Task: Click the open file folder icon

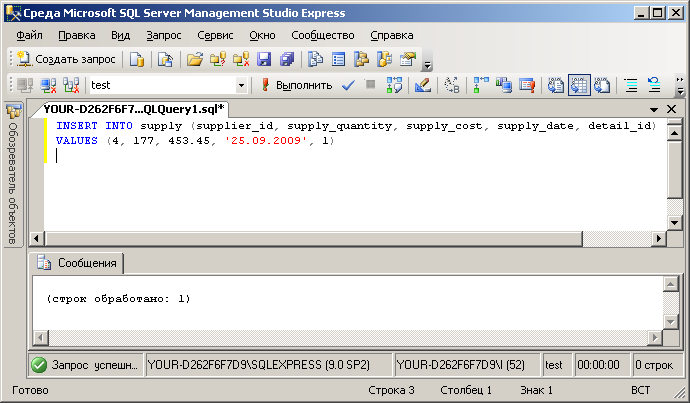Action: 195,59
